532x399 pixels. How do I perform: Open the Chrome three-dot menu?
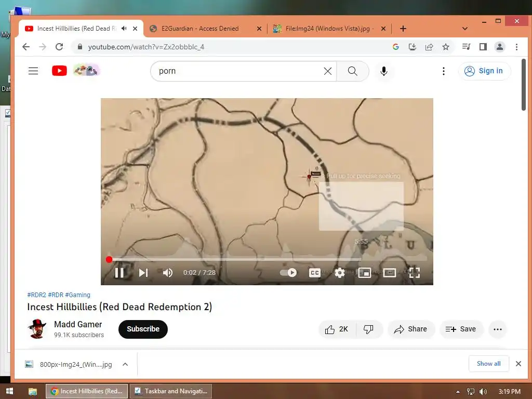(516, 47)
